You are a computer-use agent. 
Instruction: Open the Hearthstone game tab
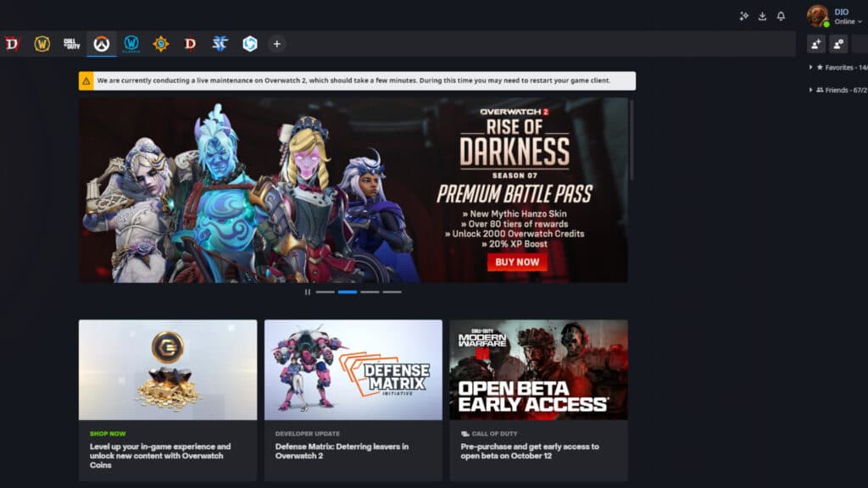coord(160,44)
